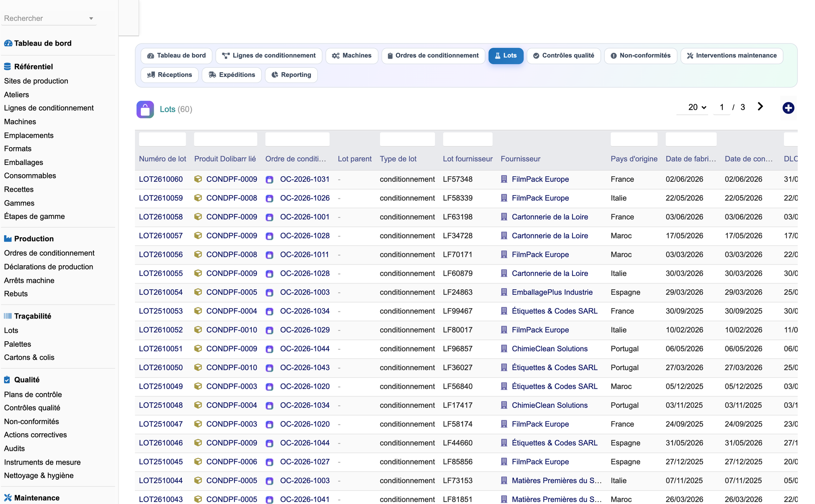This screenshot has height=504, width=815.
Task: Click date 24/09/2025 in fabrication column
Action: pyautogui.click(x=684, y=424)
